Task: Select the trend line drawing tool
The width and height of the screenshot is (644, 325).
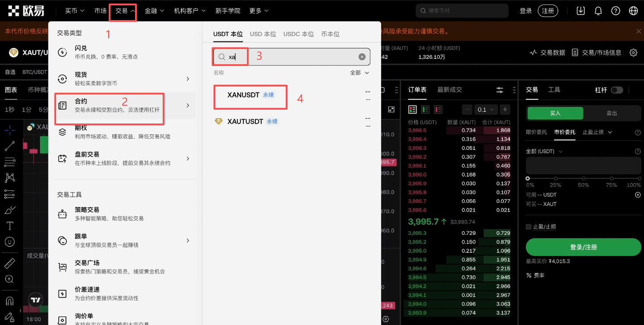Action: [10, 146]
